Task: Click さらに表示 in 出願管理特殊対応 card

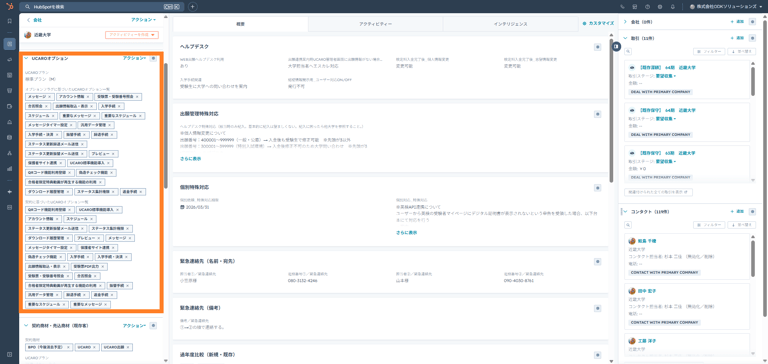Action: 191,159
